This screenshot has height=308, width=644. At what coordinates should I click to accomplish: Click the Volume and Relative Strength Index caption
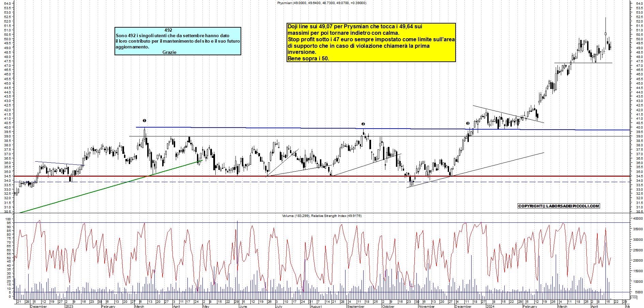pyautogui.click(x=322, y=216)
